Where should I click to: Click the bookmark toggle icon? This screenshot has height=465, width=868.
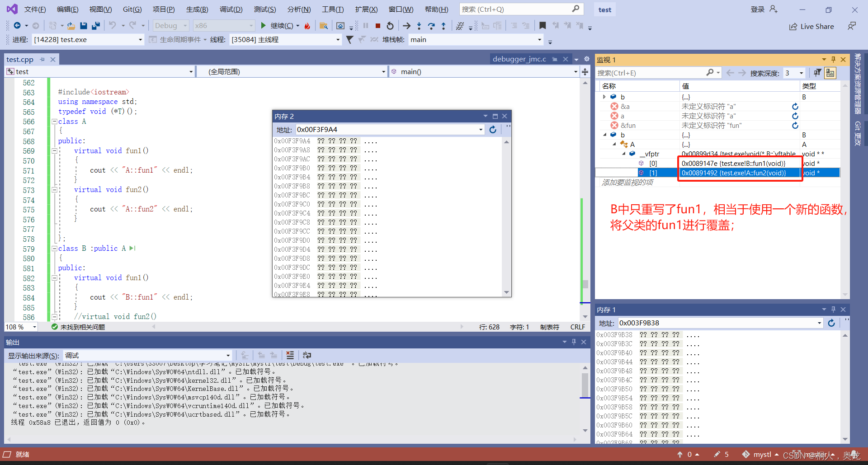click(x=542, y=26)
